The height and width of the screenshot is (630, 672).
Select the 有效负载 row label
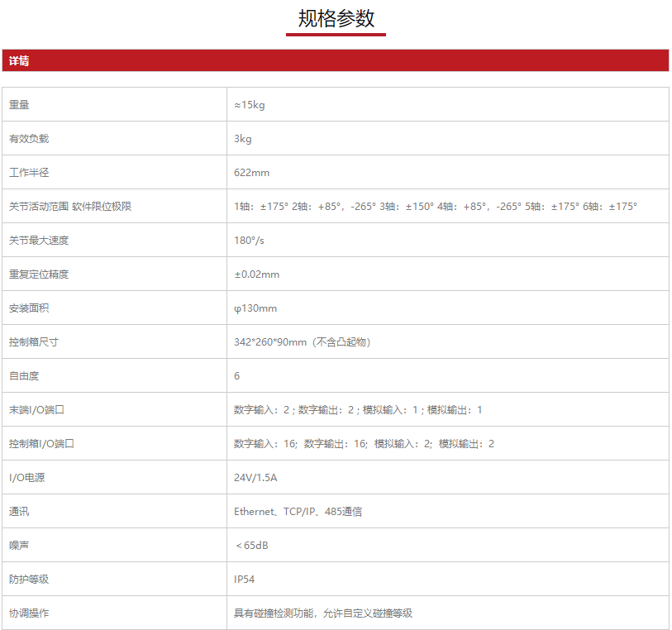coord(29,139)
